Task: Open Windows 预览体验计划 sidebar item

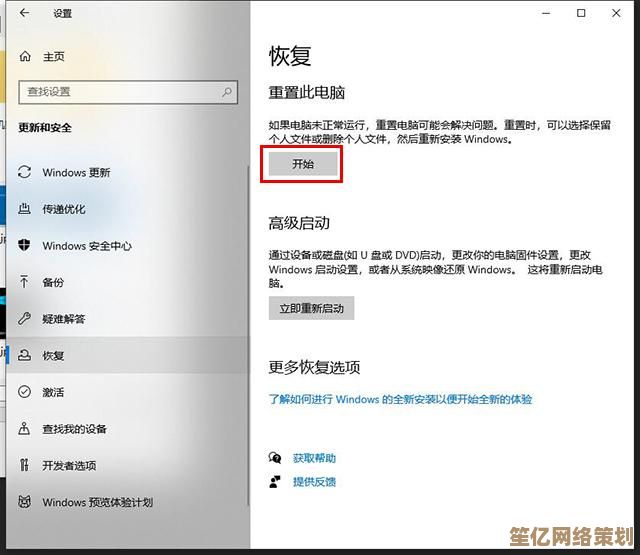Action: (x=97, y=502)
